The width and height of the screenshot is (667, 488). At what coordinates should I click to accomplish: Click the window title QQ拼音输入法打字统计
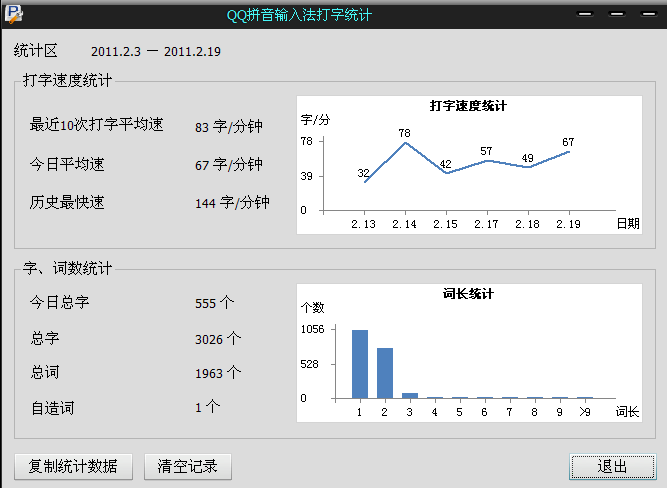[x=299, y=15]
